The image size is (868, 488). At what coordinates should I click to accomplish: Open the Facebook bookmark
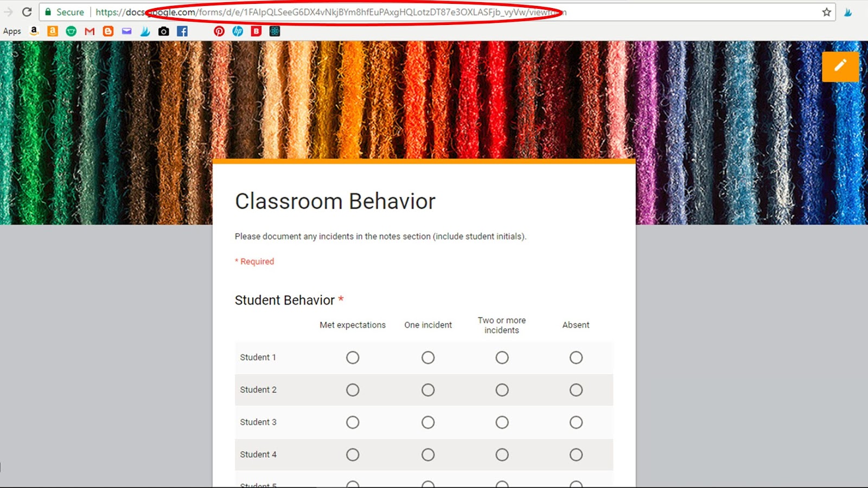(182, 31)
